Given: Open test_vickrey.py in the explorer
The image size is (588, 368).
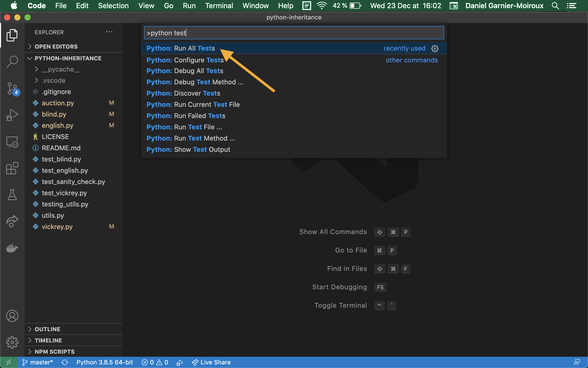Looking at the screenshot, I should [x=64, y=193].
